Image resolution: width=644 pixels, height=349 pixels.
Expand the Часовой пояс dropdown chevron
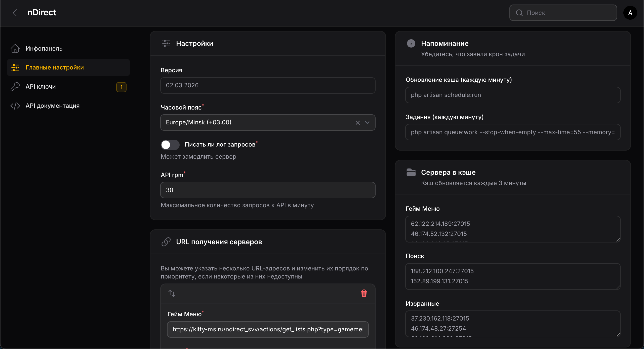pyautogui.click(x=367, y=123)
